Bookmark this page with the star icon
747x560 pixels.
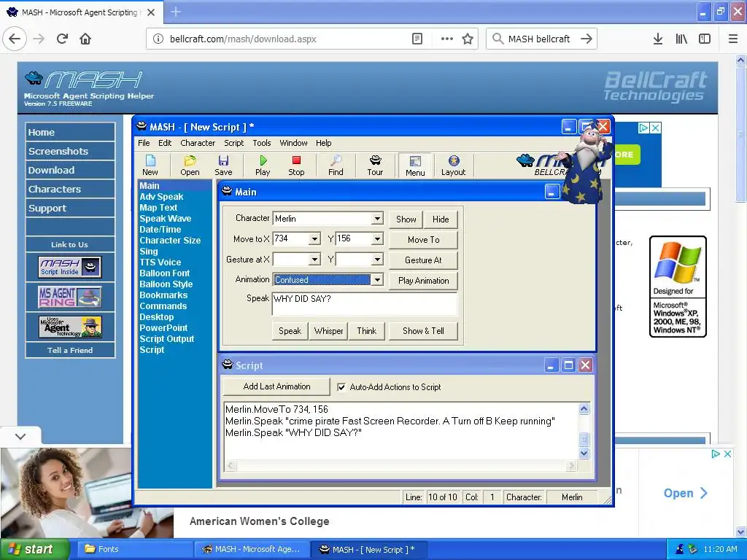pos(468,39)
